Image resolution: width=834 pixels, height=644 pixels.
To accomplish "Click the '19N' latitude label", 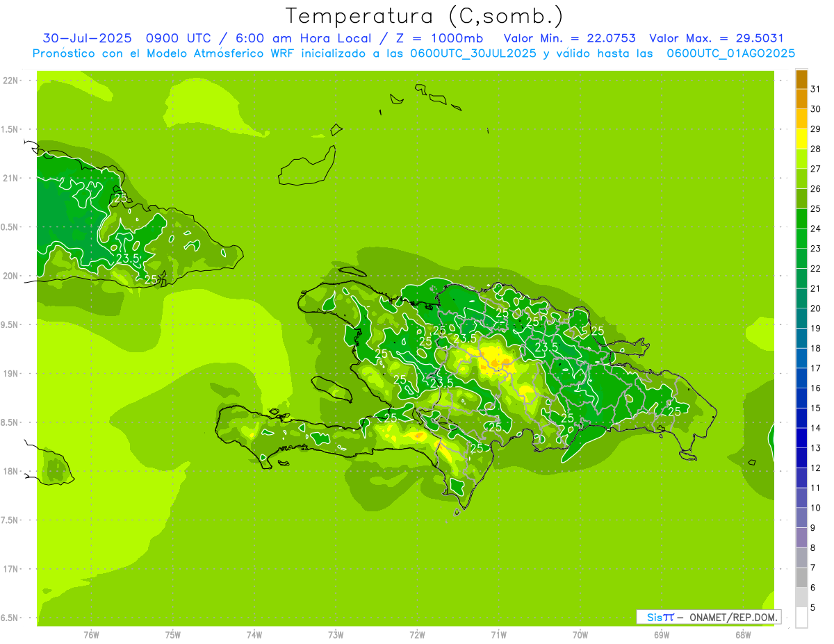I will coord(10,374).
